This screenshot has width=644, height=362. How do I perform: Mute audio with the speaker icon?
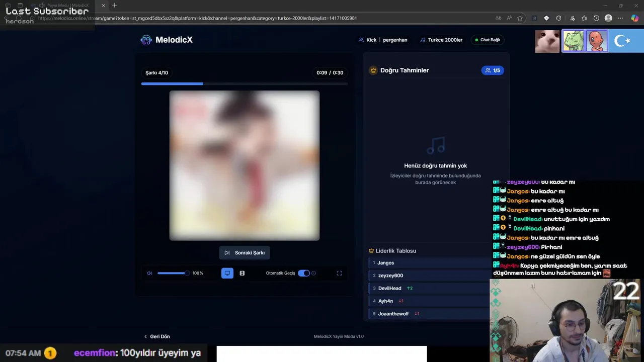pyautogui.click(x=149, y=273)
